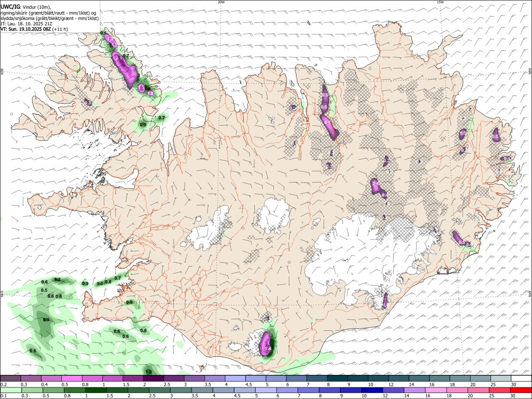
Task: Click the red-pink legend swatch labeled 25
Action: click(500, 390)
